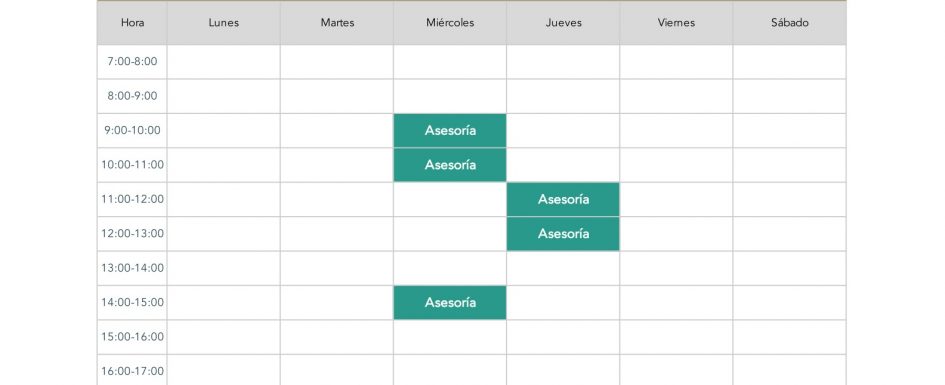Click the Viernes column header

click(x=676, y=23)
